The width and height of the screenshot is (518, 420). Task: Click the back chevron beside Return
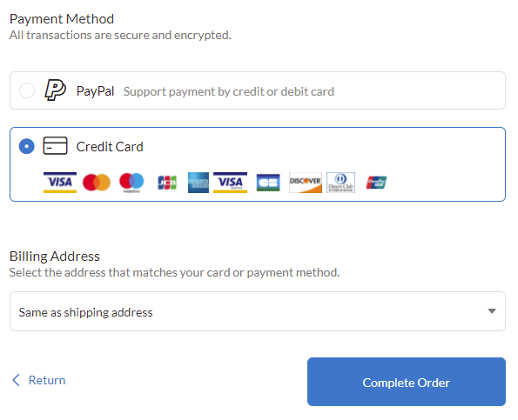(17, 380)
